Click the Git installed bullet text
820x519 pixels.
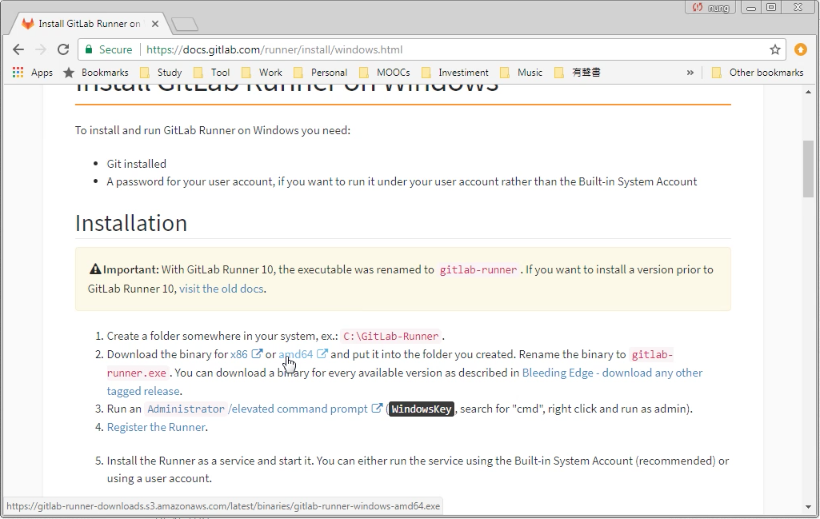(136, 164)
